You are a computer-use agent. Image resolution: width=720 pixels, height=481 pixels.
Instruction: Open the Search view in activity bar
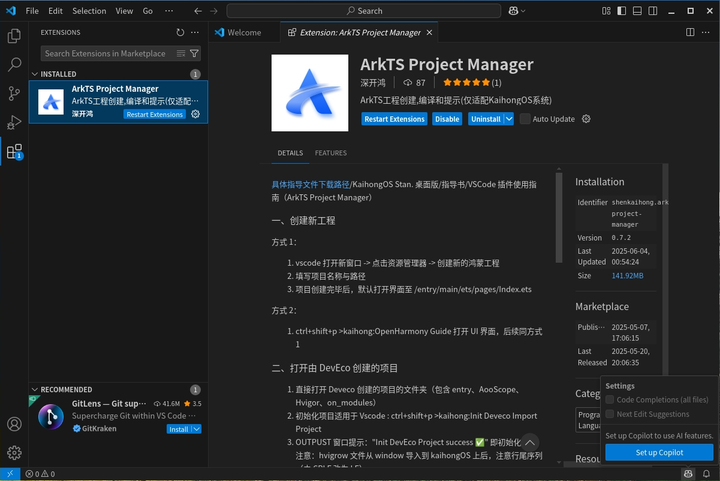(x=14, y=65)
